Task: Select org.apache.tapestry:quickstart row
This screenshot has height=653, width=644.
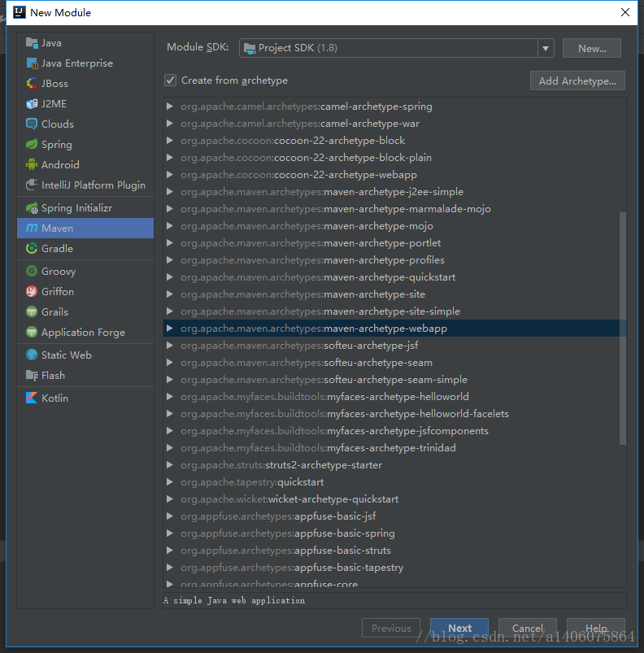Action: pos(394,482)
